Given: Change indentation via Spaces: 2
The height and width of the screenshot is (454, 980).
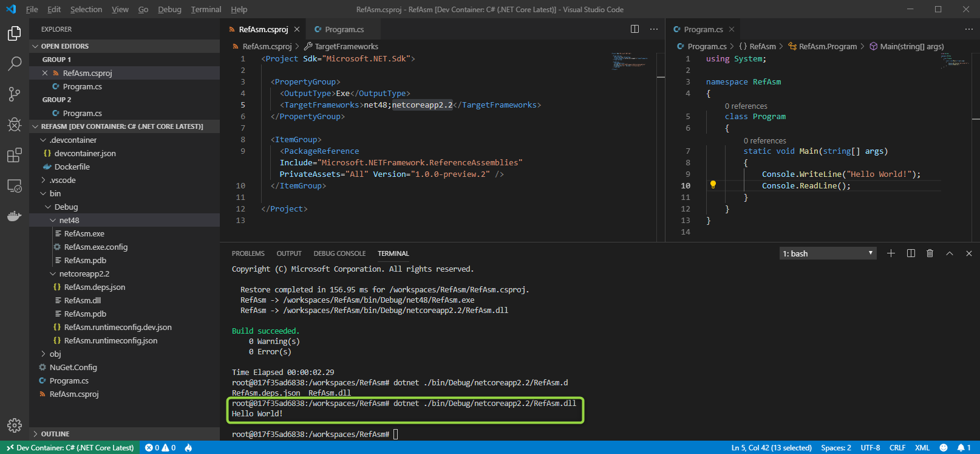Looking at the screenshot, I should point(836,448).
